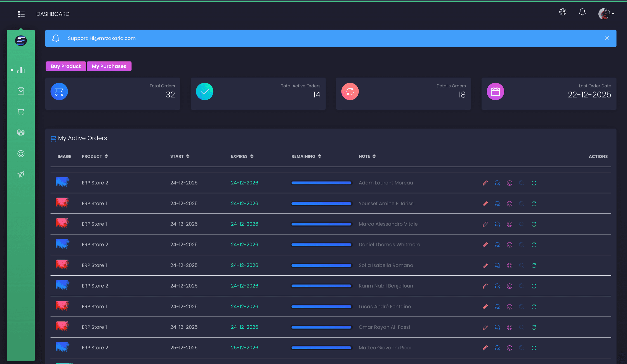627x364 pixels.
Task: Click smiley icon for Marco Alessandro Vitale
Action: (510, 224)
